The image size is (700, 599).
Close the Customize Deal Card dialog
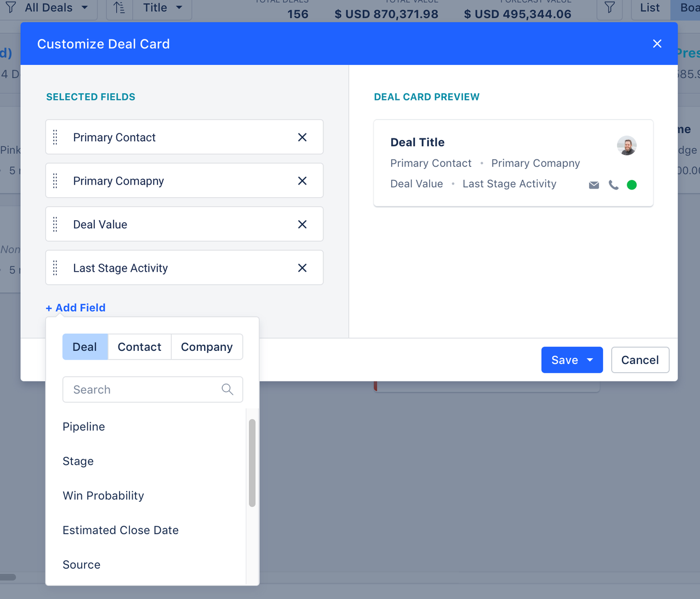[x=657, y=44]
